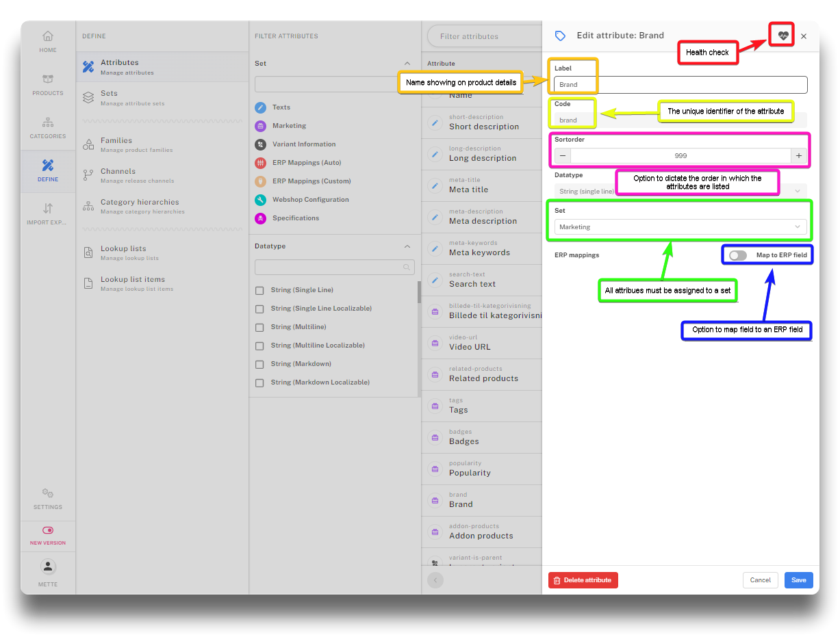Viewport: 840px width, 637px height.
Task: Open Settings gear in the sidebar
Action: tap(48, 498)
